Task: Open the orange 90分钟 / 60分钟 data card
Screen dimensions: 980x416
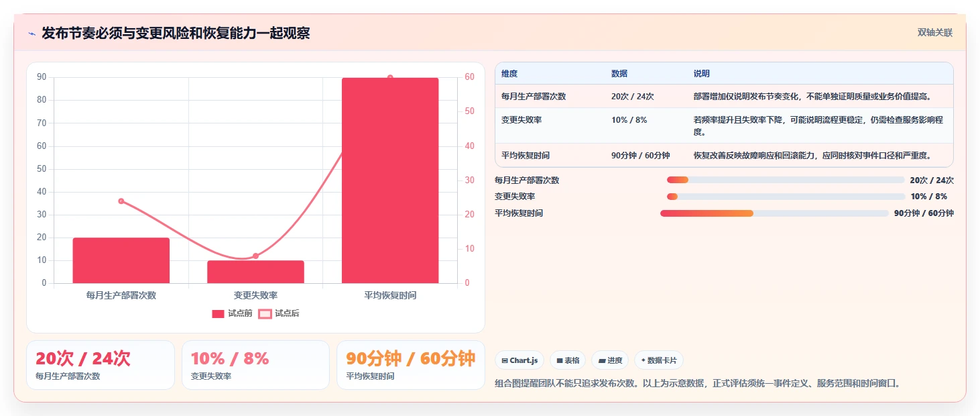Action: coord(410,365)
